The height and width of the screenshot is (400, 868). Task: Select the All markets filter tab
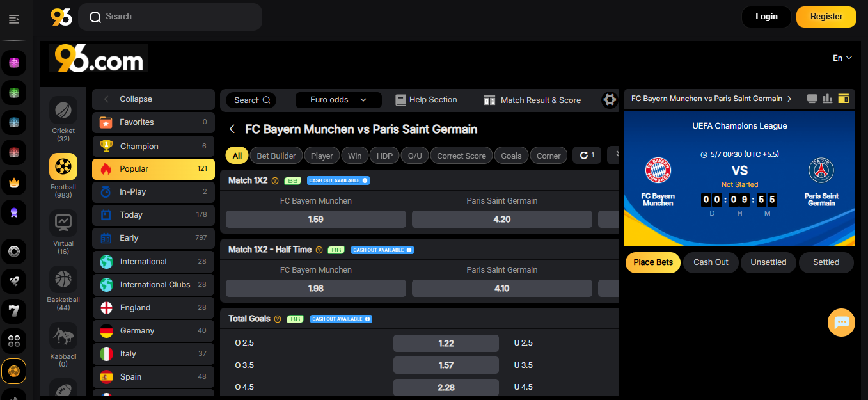point(237,156)
